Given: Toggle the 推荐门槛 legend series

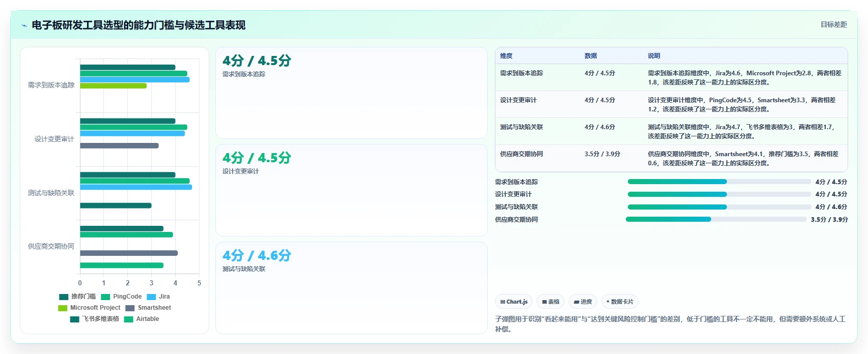Looking at the screenshot, I should pyautogui.click(x=77, y=297).
